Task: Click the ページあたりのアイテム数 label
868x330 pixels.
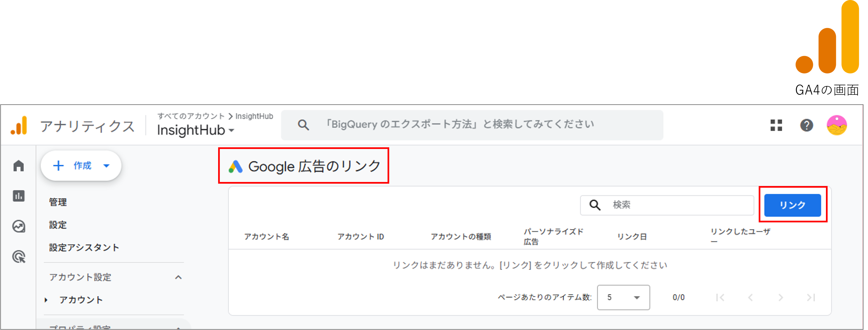Action: (545, 298)
